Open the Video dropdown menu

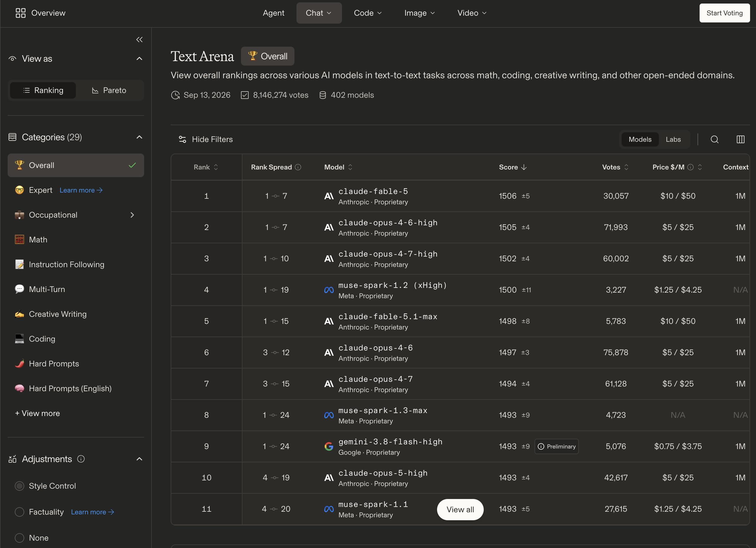coord(472,13)
